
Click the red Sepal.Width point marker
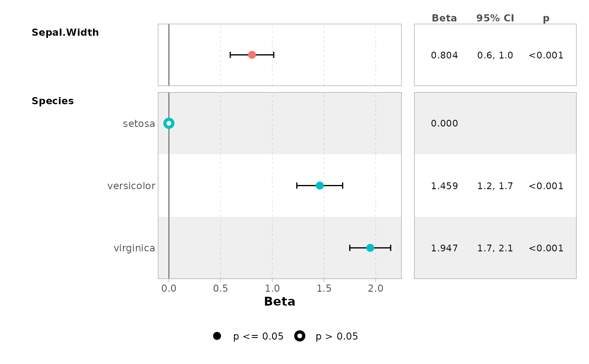(252, 55)
